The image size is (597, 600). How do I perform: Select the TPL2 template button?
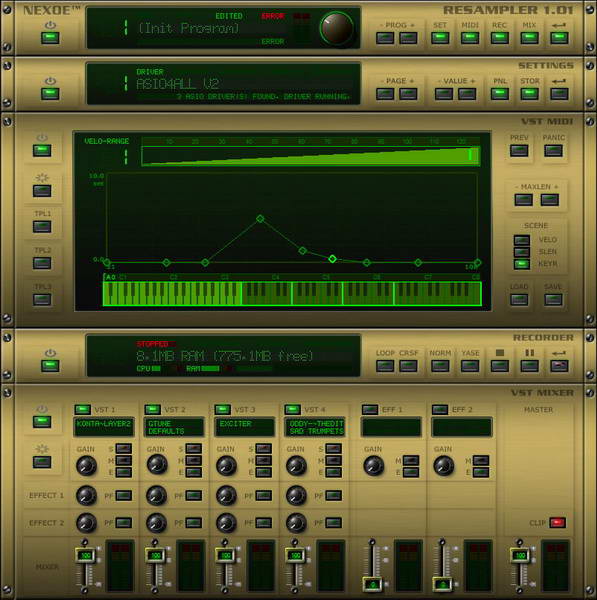tap(42, 263)
